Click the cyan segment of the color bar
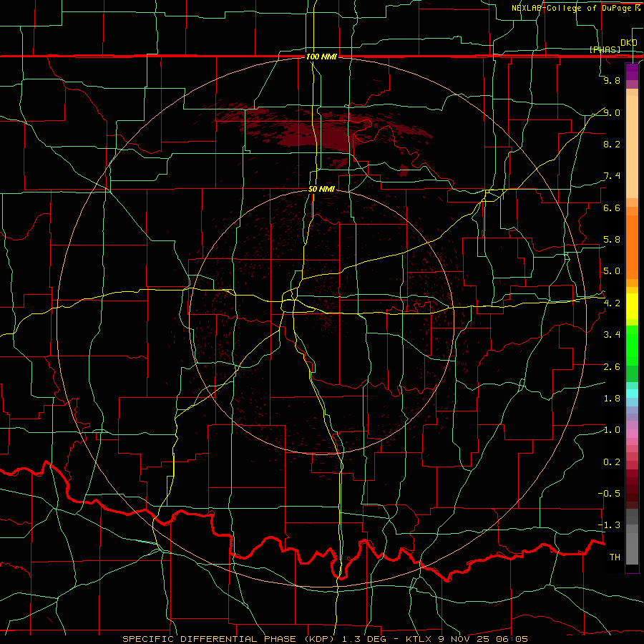The image size is (644, 644). [632, 394]
